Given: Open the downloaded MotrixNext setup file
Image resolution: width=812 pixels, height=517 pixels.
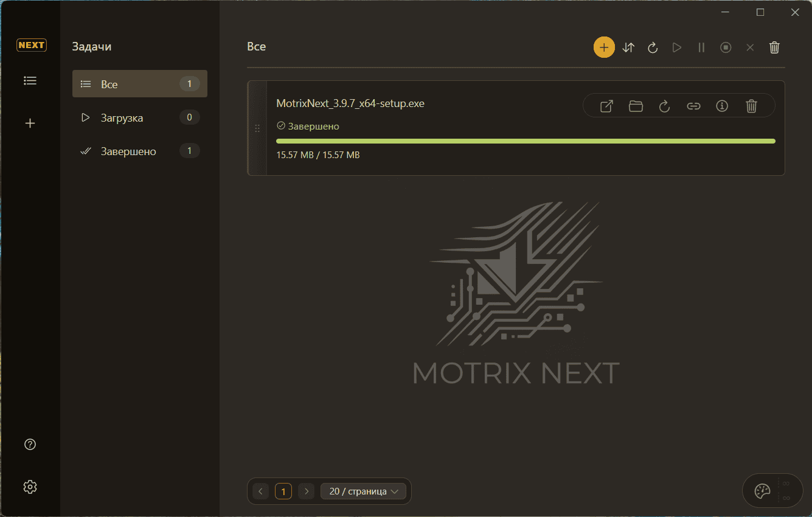Looking at the screenshot, I should 606,106.
